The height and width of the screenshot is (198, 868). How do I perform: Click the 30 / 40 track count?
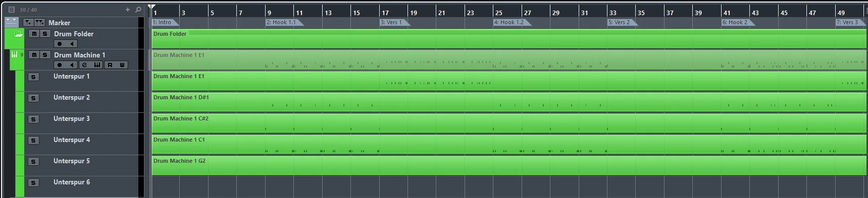(28, 10)
